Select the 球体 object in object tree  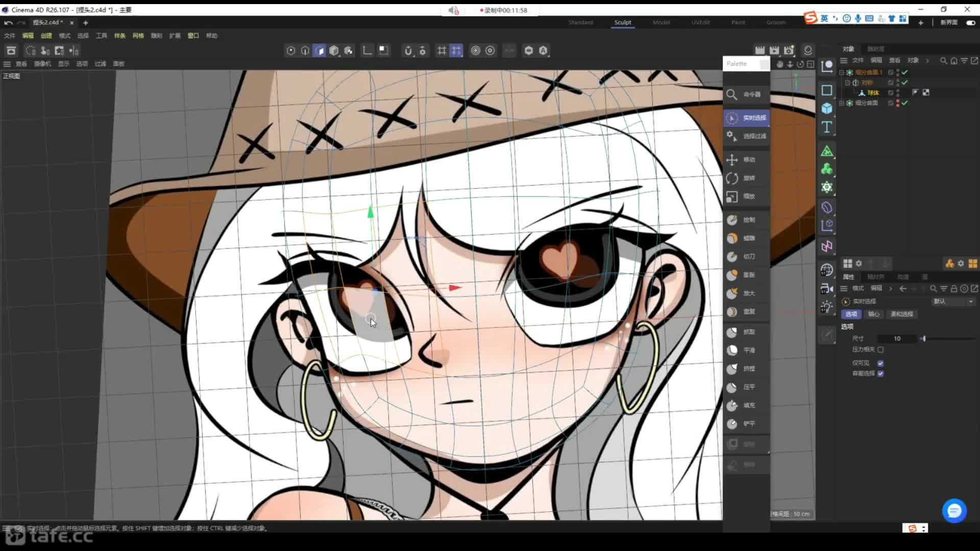pos(873,93)
